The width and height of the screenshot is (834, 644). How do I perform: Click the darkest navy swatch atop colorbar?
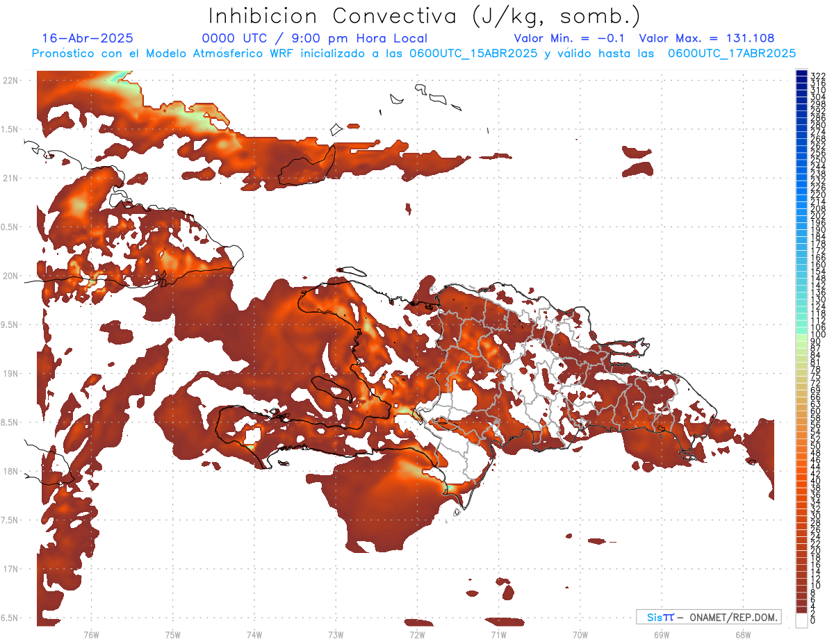801,73
